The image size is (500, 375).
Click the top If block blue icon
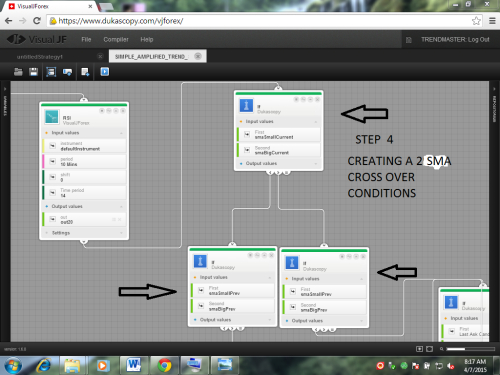[x=247, y=106]
